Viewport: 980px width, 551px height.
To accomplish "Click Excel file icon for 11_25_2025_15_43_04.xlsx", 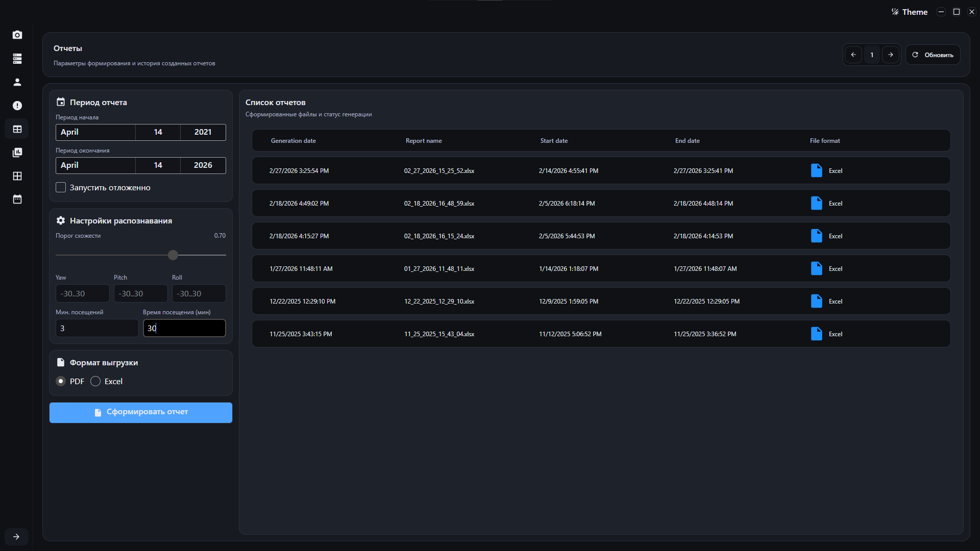I will [x=816, y=334].
